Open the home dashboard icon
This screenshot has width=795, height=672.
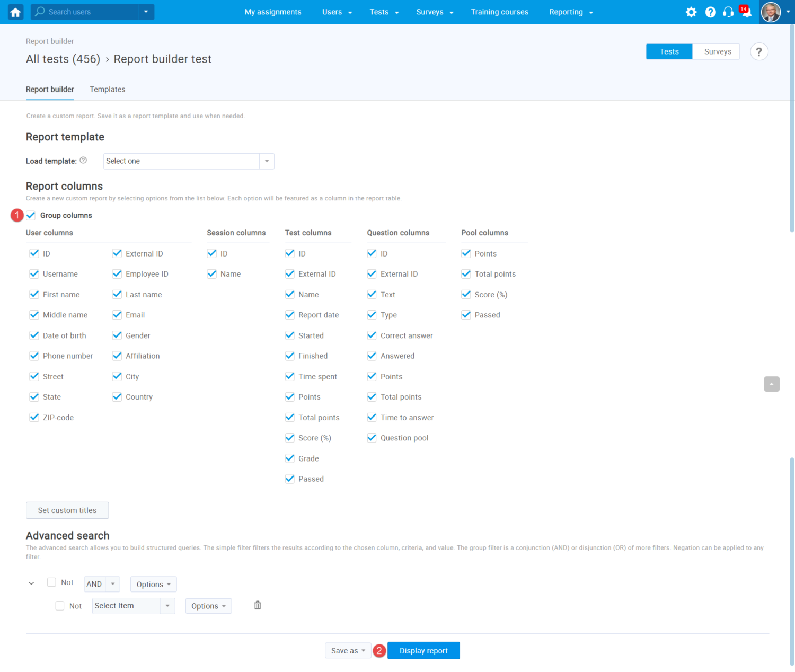pyautogui.click(x=15, y=12)
